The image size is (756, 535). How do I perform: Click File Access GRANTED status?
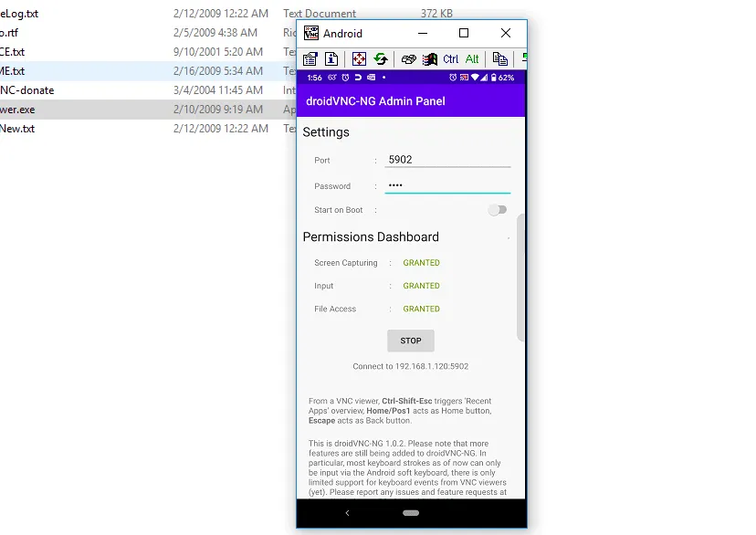coord(422,309)
